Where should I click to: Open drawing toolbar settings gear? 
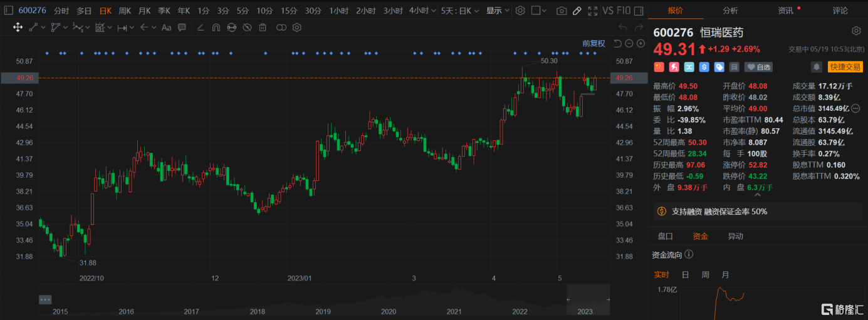pos(297,27)
